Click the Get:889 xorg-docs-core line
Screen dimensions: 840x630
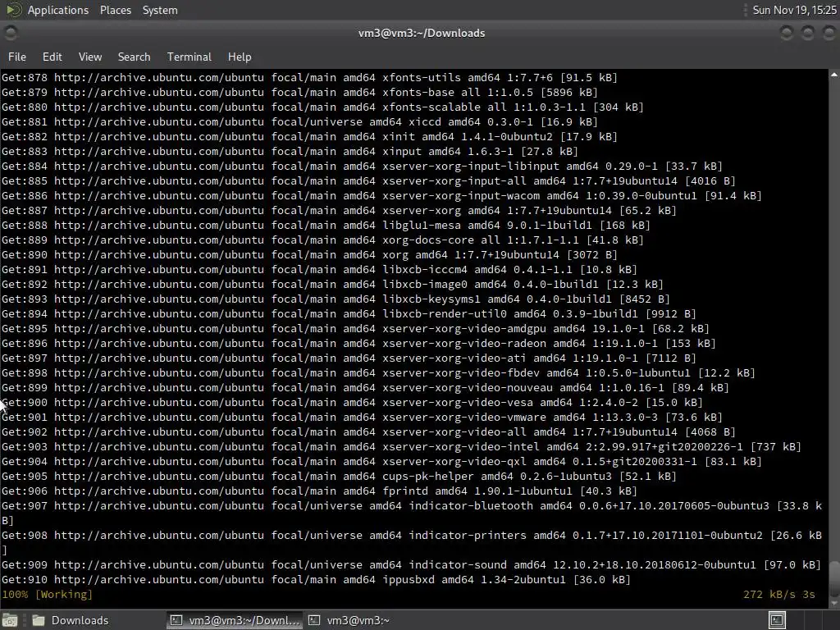pos(322,240)
